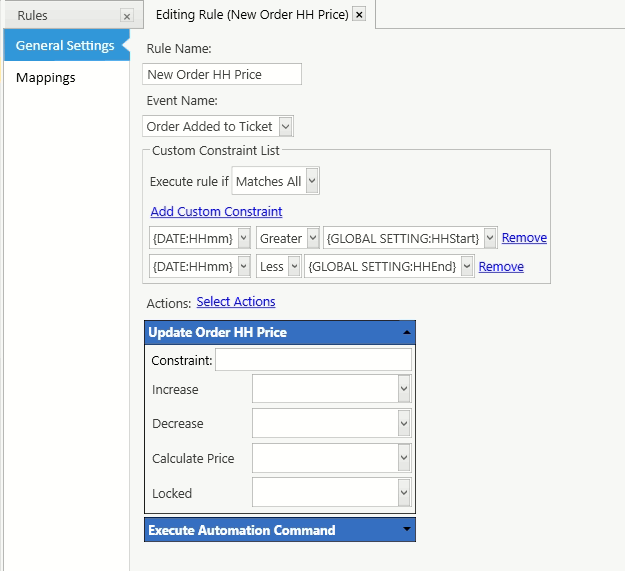Close the Editing Rule tab
This screenshot has height=571, width=625.
360,15
